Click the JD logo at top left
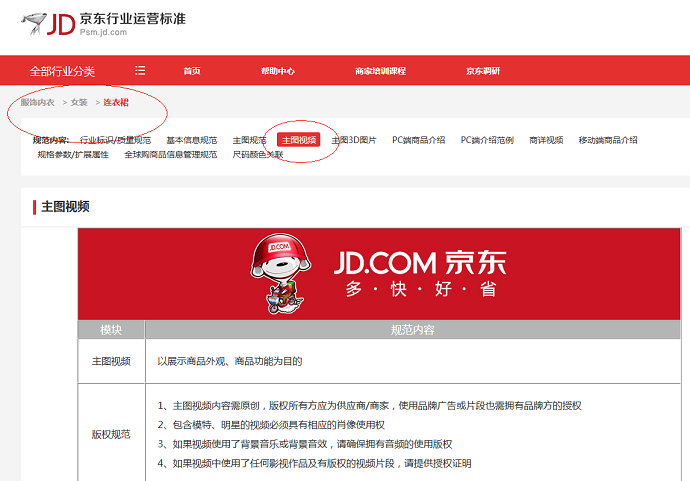 [48, 24]
